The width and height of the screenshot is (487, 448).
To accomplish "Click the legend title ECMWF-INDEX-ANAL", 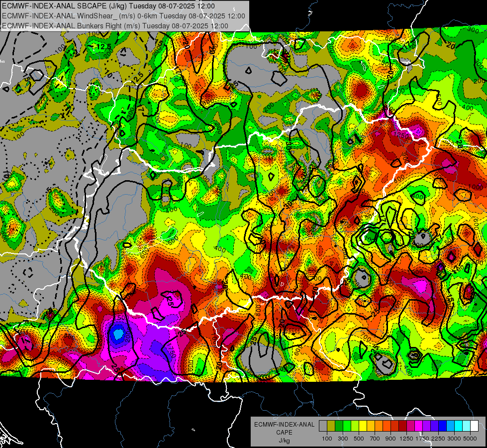I will 284,425.
